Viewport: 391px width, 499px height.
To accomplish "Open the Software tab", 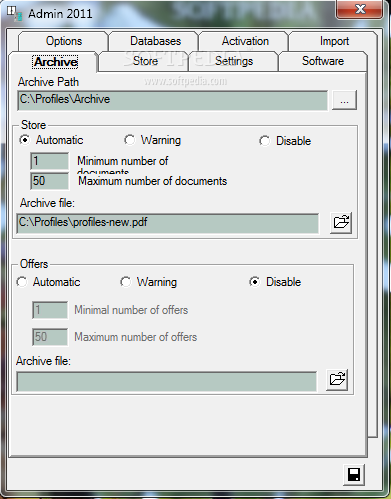I will click(323, 61).
